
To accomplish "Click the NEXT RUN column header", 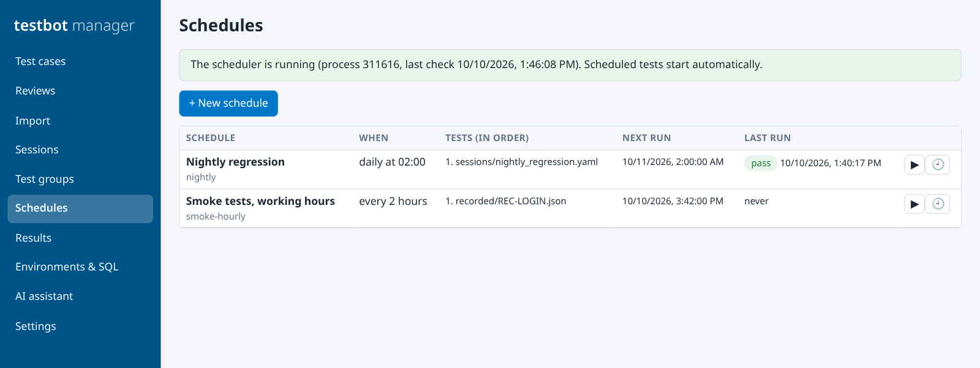I will [647, 138].
